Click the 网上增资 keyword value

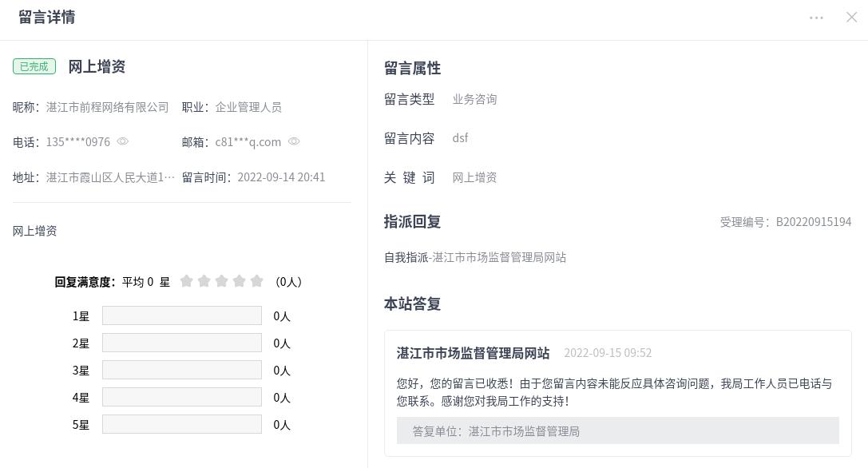pyautogui.click(x=474, y=177)
